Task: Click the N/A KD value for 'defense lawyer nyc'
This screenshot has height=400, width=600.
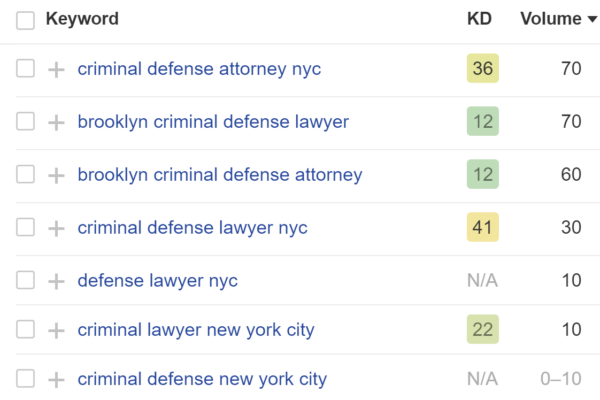Action: pos(482,281)
